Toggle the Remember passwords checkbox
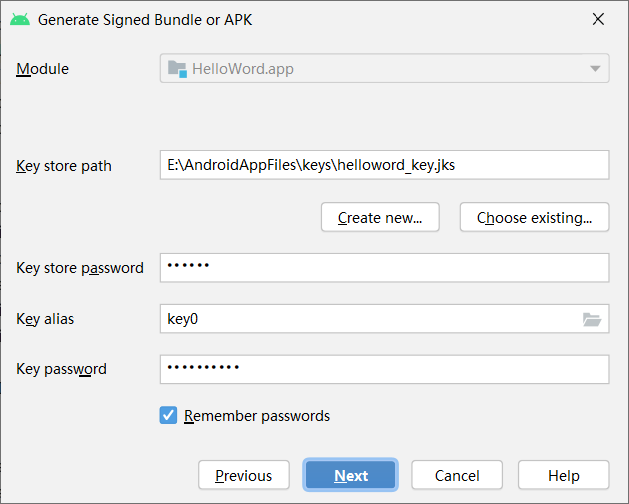 168,415
